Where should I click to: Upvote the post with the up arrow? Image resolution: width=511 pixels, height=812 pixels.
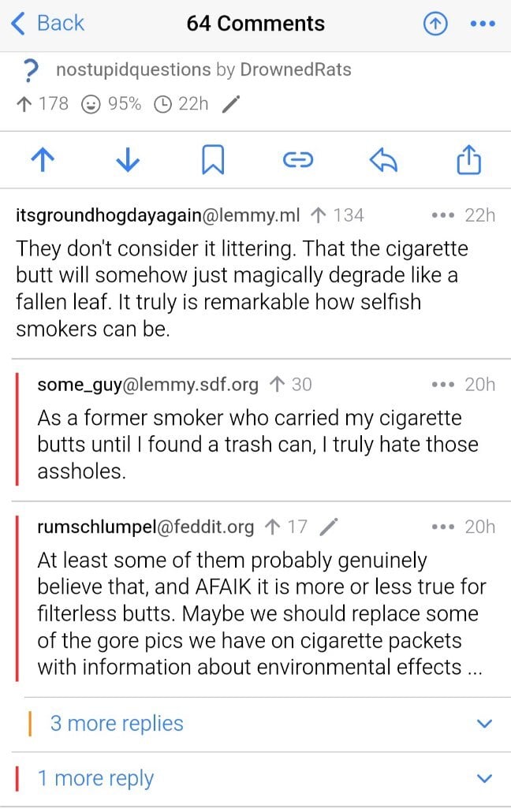pyautogui.click(x=41, y=161)
